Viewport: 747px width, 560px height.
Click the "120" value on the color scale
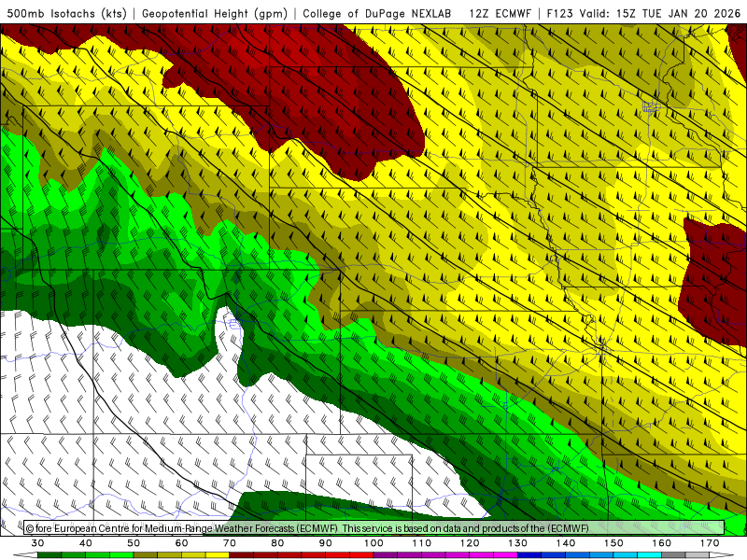click(470, 543)
